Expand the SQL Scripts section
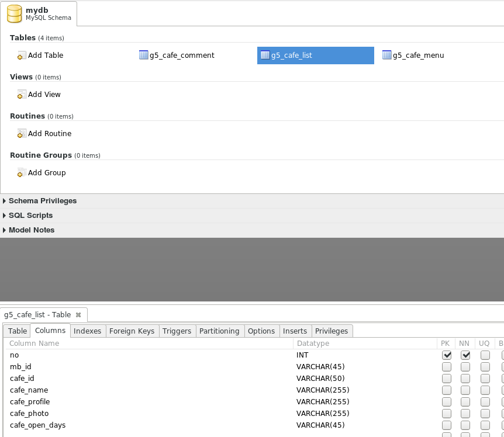Viewport: 504px width, 437px height. [x=5, y=216]
